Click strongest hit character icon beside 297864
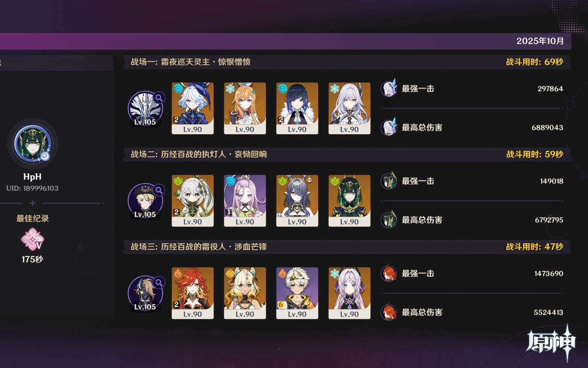Image resolution: width=588 pixels, height=368 pixels. pos(389,88)
